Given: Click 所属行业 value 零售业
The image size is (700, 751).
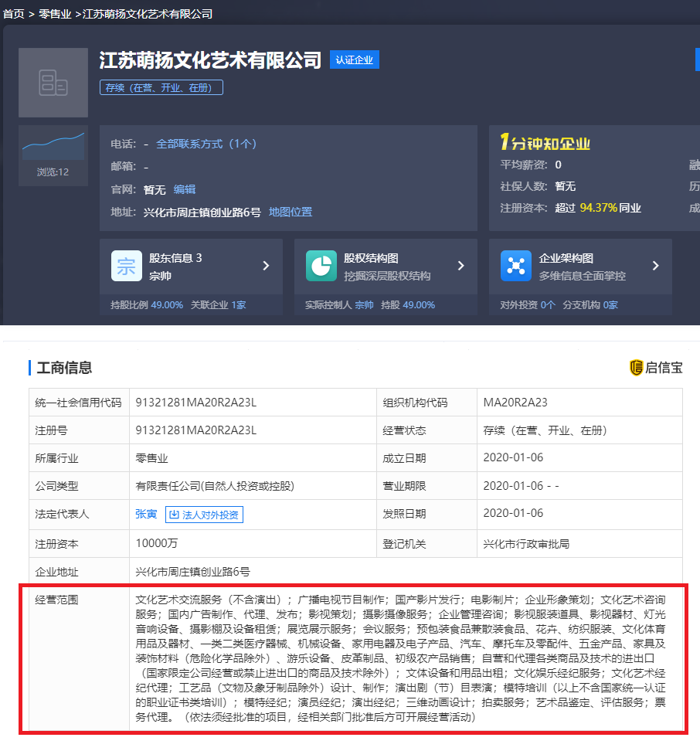Looking at the screenshot, I should (x=151, y=458).
